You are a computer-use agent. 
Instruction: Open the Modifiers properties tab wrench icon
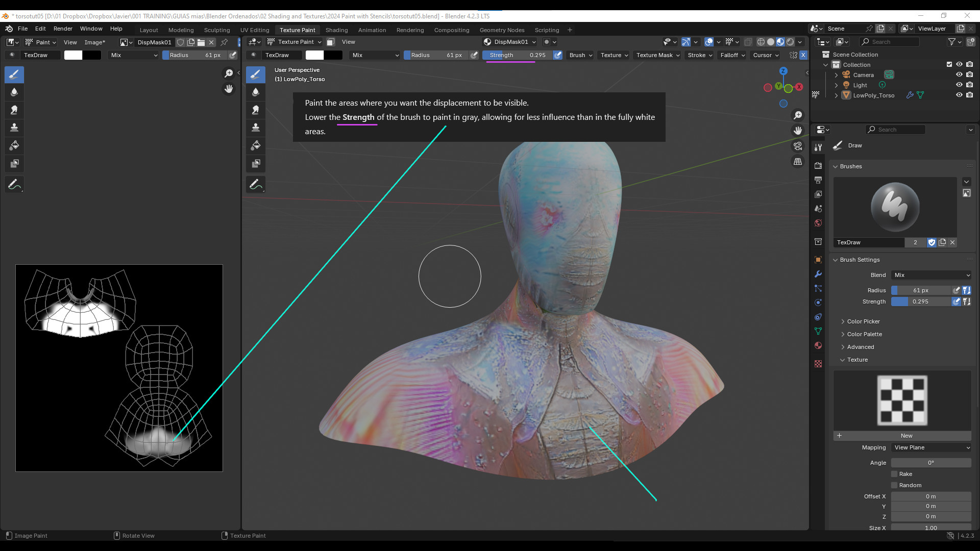818,274
